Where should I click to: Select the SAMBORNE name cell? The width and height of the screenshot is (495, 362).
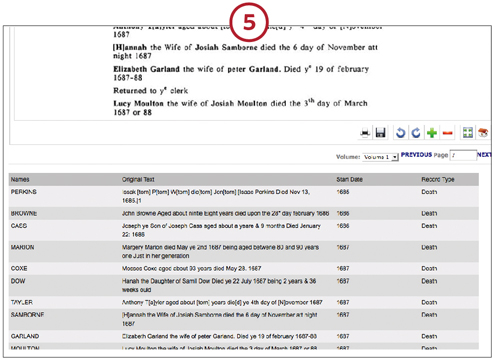pos(27,315)
